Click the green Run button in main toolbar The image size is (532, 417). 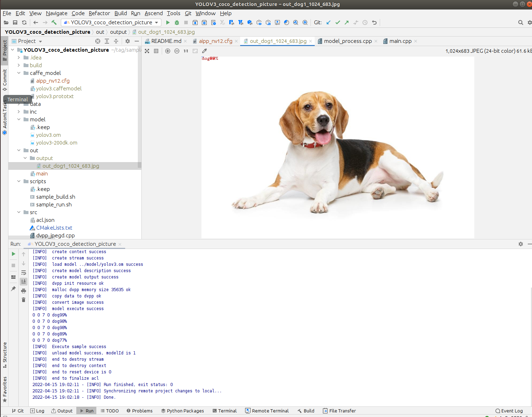168,23
